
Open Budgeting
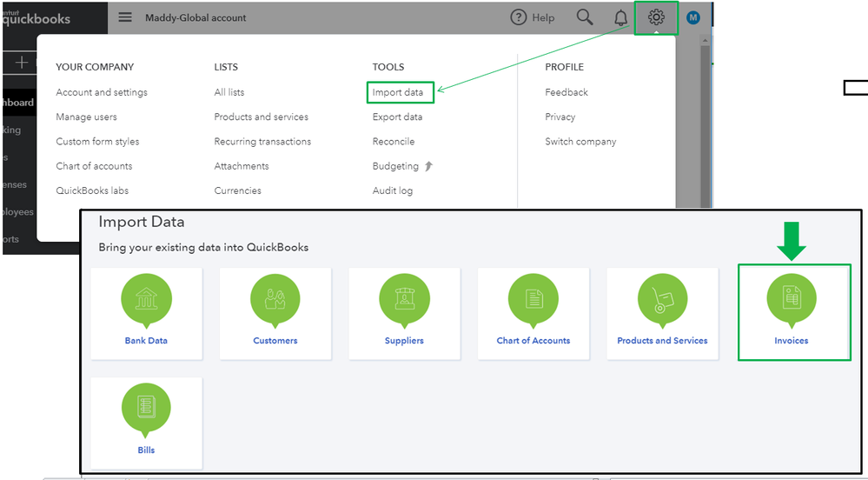pos(395,166)
